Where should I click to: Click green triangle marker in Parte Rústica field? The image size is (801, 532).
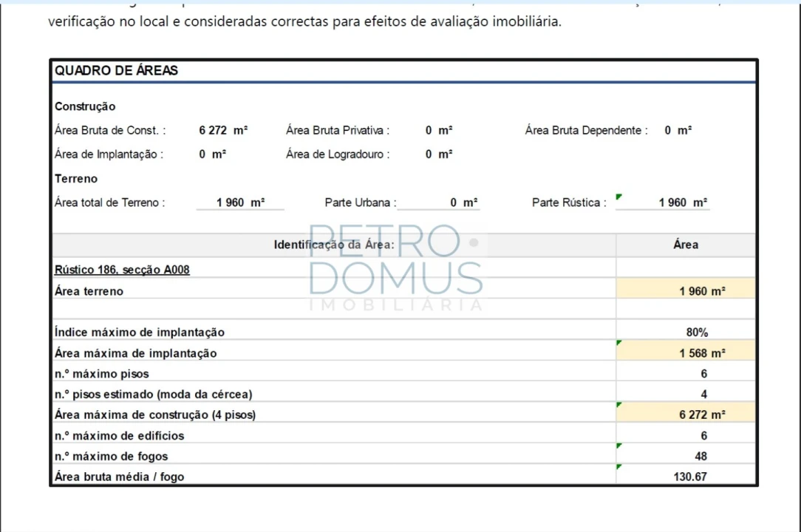[618, 197]
